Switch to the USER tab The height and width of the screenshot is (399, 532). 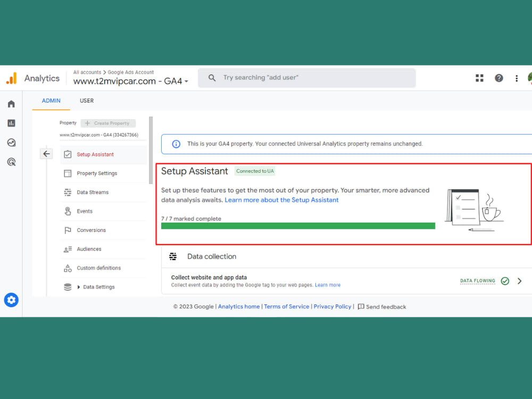pos(87,100)
